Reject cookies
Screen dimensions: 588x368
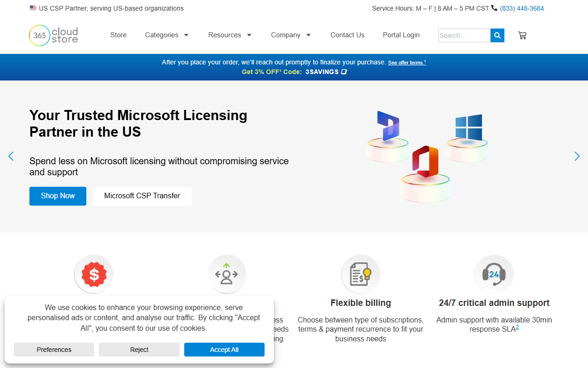click(x=139, y=350)
